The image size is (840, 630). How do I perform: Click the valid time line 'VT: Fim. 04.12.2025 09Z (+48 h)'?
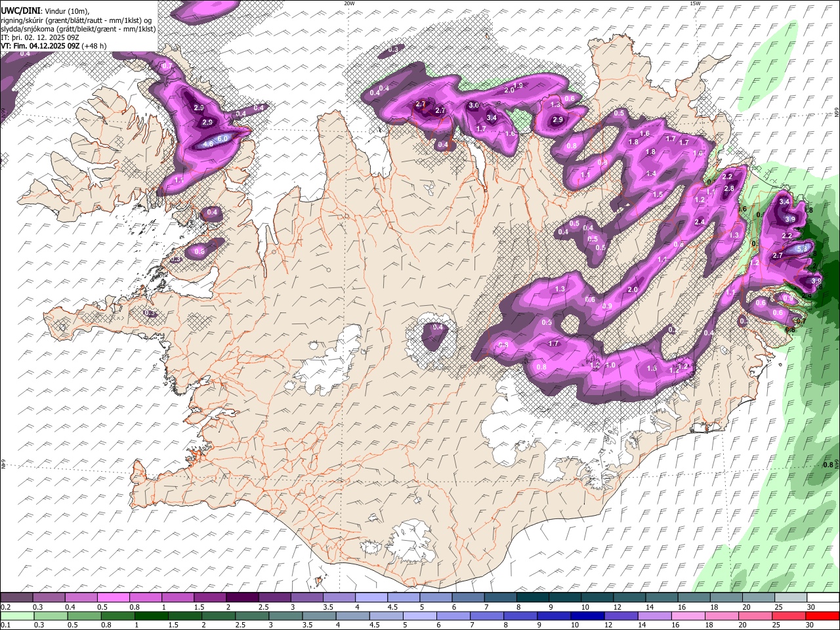click(x=54, y=46)
